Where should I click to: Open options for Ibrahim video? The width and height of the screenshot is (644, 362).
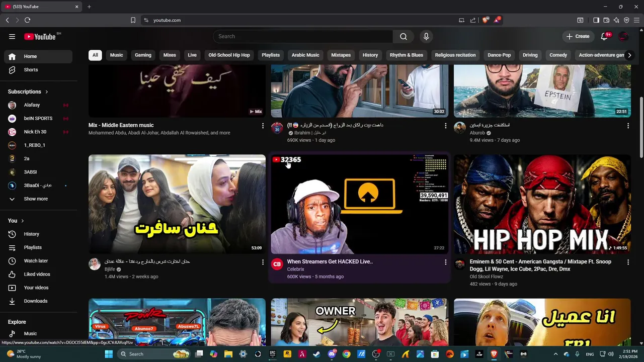click(x=445, y=126)
